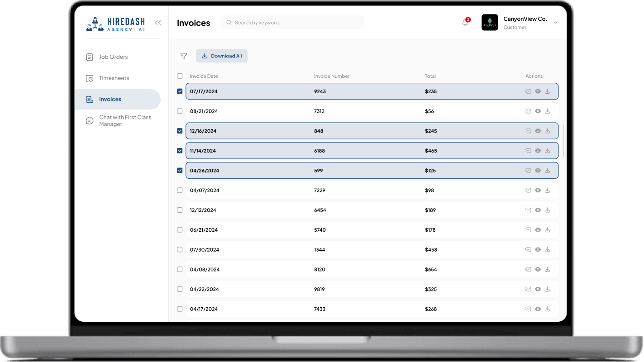
Task: Download invoice 1344
Action: pyautogui.click(x=548, y=250)
